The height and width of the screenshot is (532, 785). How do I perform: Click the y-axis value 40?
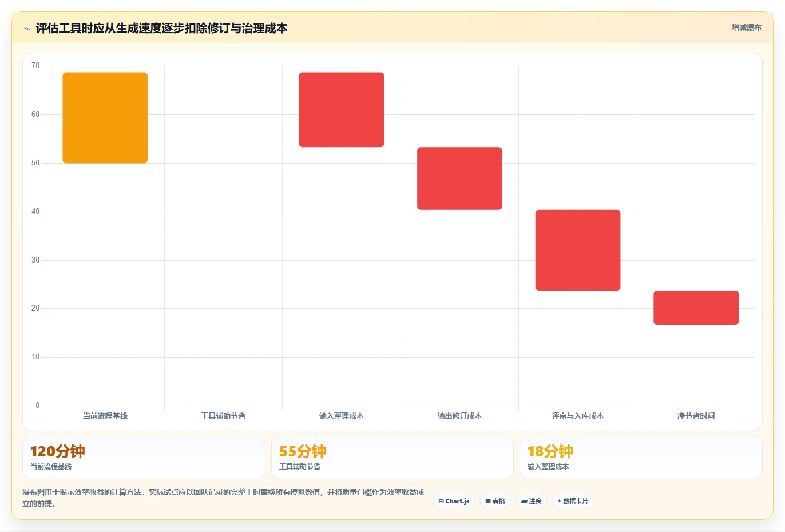[x=35, y=212]
